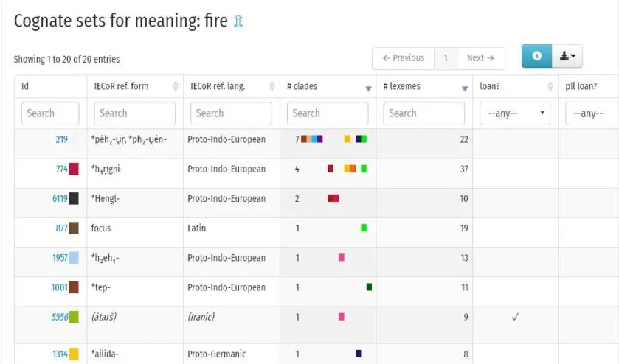Image resolution: width=619 pixels, height=364 pixels.
Task: Click the # lexemes search field
Action: click(424, 113)
